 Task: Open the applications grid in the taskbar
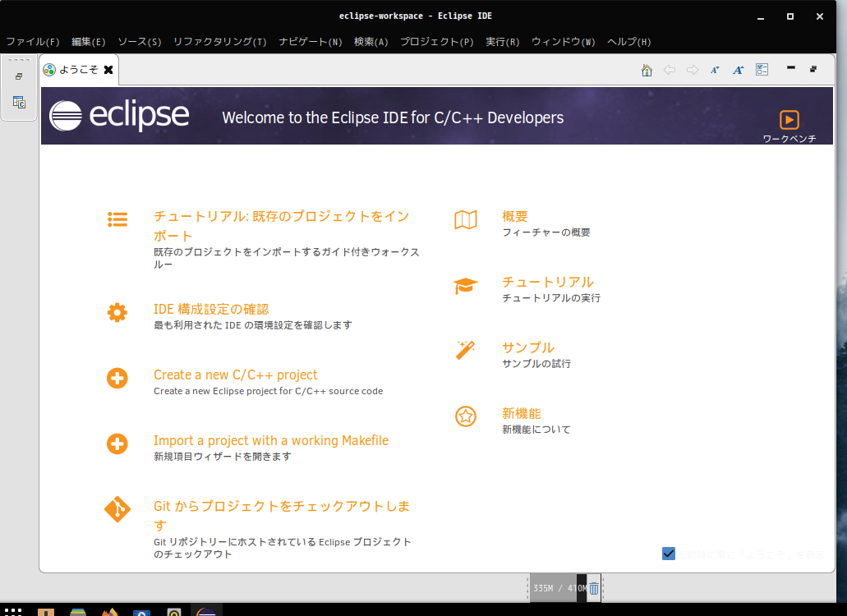pyautogui.click(x=13, y=612)
